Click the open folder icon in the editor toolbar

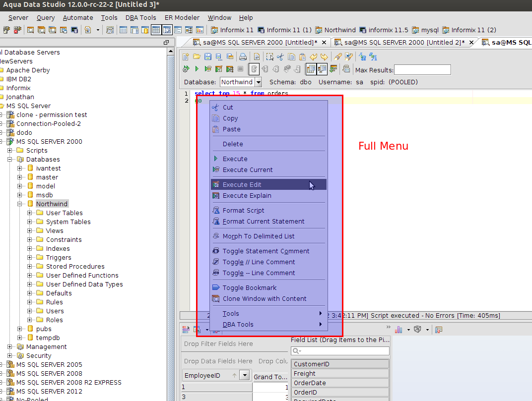coord(197,57)
